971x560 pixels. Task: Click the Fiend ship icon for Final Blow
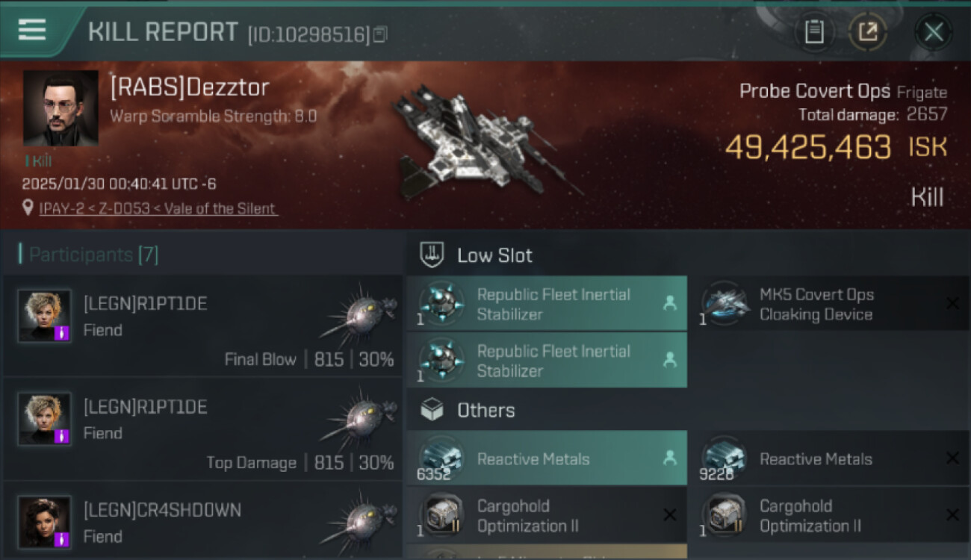(x=359, y=314)
